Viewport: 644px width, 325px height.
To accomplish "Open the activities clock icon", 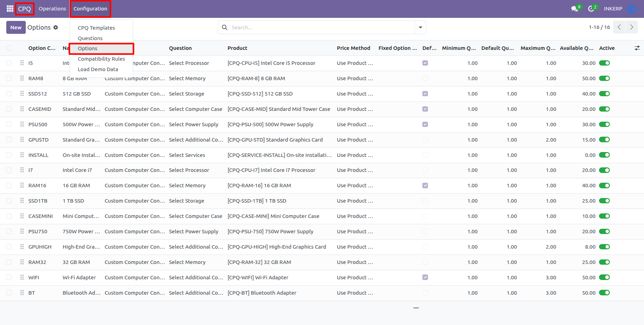I will pos(591,9).
